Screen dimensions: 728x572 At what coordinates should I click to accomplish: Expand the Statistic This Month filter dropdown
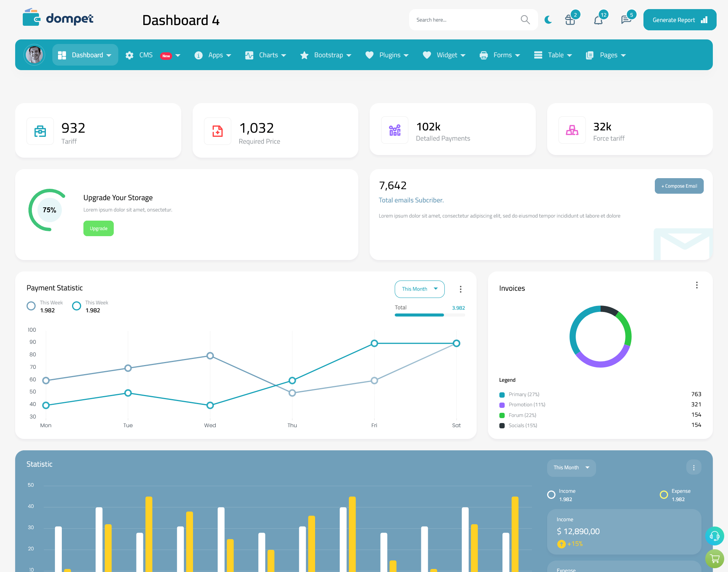[570, 467]
